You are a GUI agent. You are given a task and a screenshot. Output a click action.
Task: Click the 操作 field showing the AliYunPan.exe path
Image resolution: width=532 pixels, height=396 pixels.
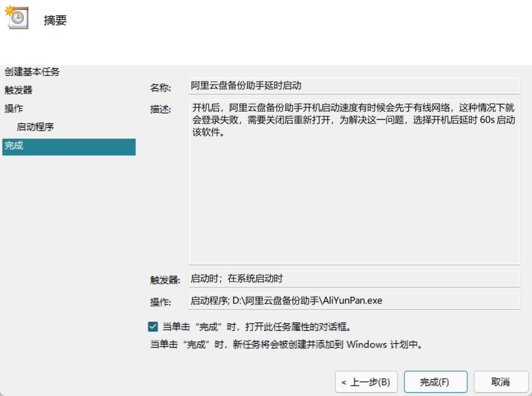tap(354, 300)
